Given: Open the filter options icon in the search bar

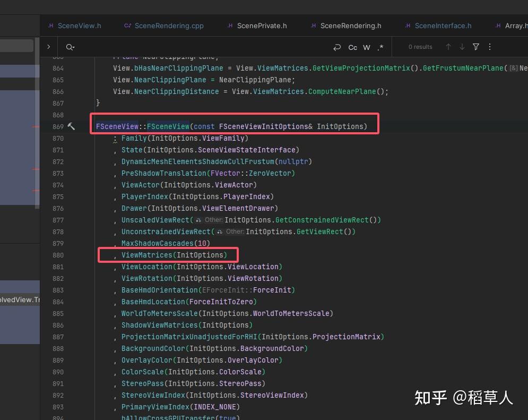Looking at the screenshot, I should coord(475,47).
